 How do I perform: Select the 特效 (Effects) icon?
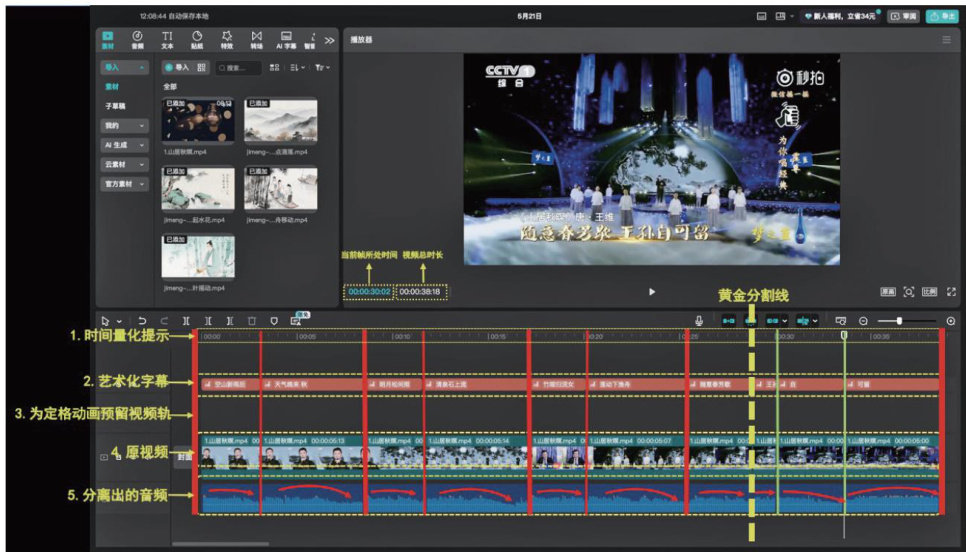point(227,39)
